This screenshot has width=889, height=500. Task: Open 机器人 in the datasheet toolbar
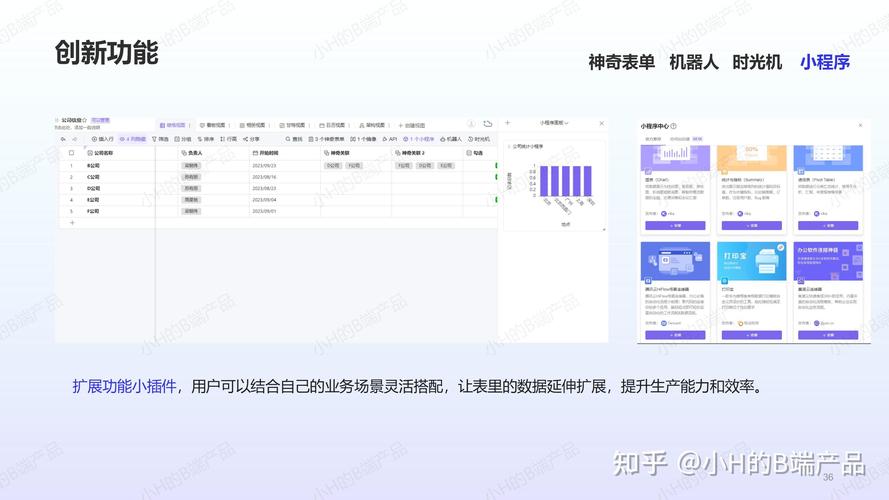tap(451, 139)
